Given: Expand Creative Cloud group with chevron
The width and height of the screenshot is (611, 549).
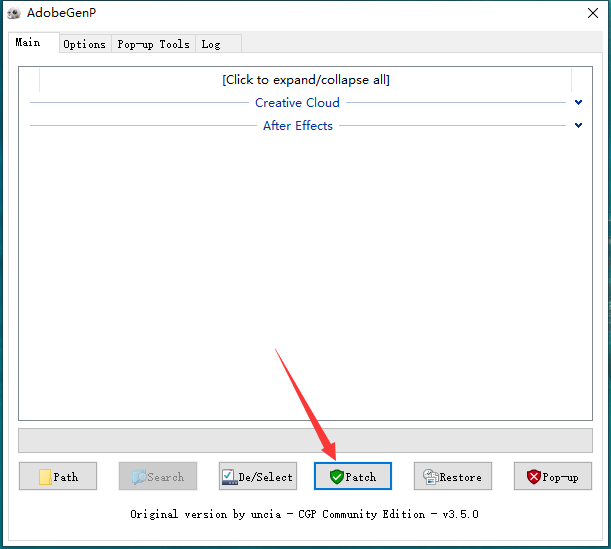Looking at the screenshot, I should pyautogui.click(x=578, y=102).
